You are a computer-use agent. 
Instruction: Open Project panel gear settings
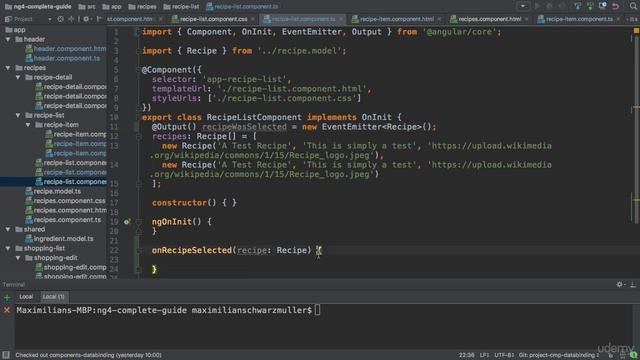86,19
